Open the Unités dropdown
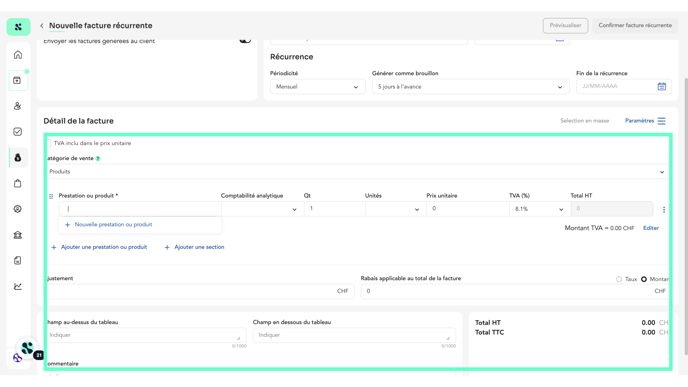Image resolution: width=688 pixels, height=387 pixels. pos(395,209)
